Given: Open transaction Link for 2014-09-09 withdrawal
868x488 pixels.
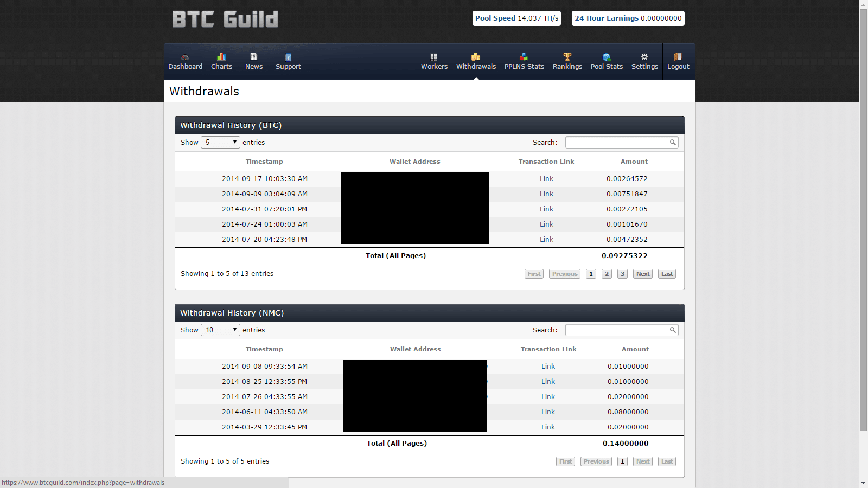Looking at the screenshot, I should (x=546, y=194).
